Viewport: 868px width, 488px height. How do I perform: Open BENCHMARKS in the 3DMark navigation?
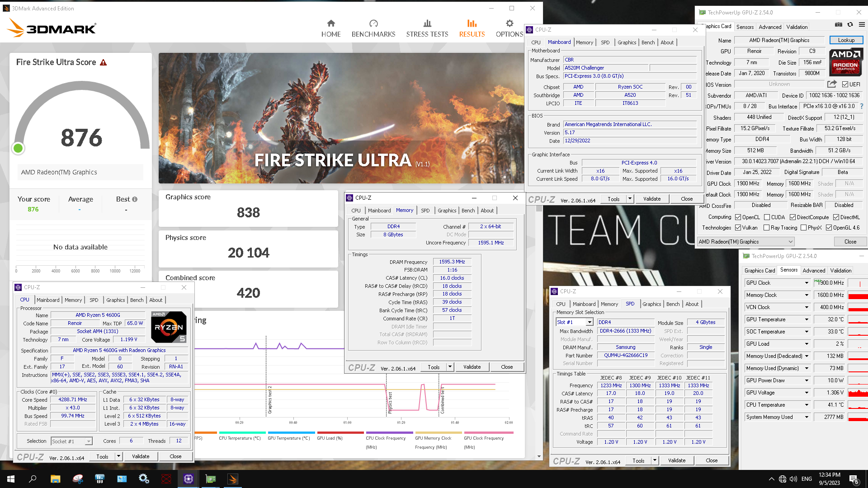coord(373,28)
